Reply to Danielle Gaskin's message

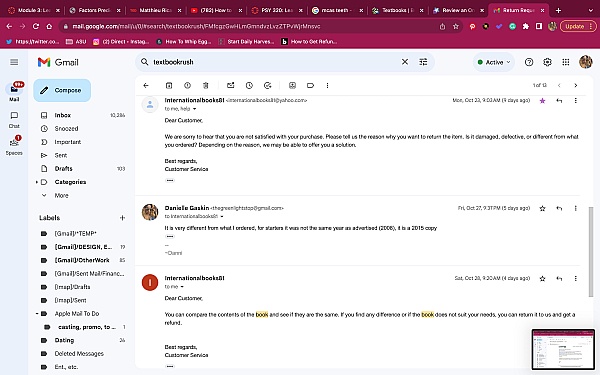click(x=559, y=209)
